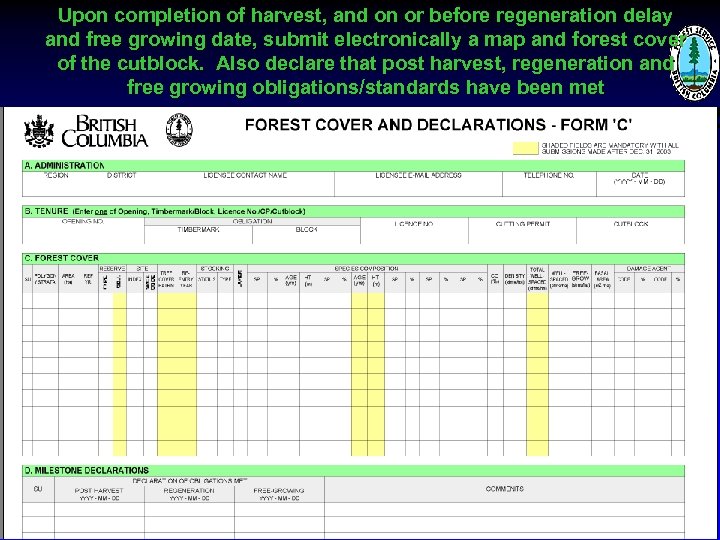Click the 'COMMENTS' column header

coord(504,489)
